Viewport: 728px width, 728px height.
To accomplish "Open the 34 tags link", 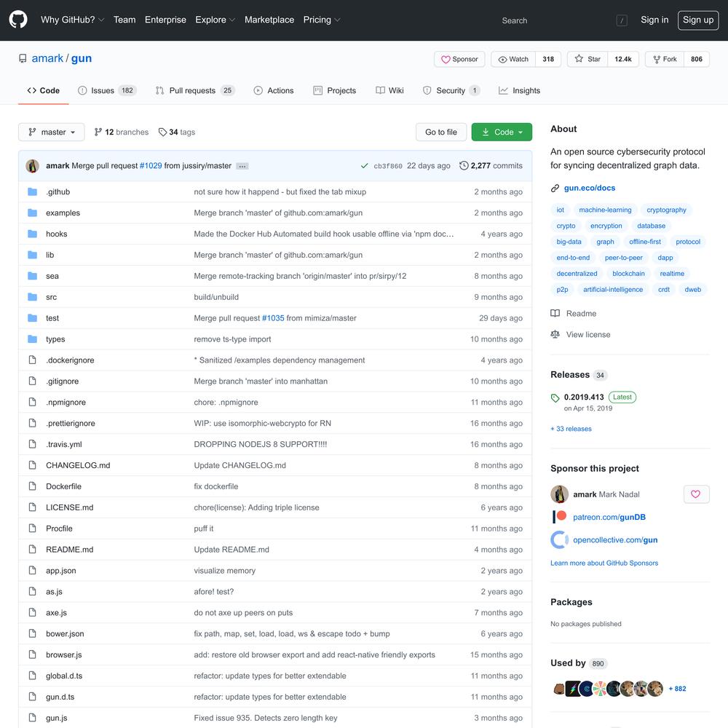I will coord(177,132).
